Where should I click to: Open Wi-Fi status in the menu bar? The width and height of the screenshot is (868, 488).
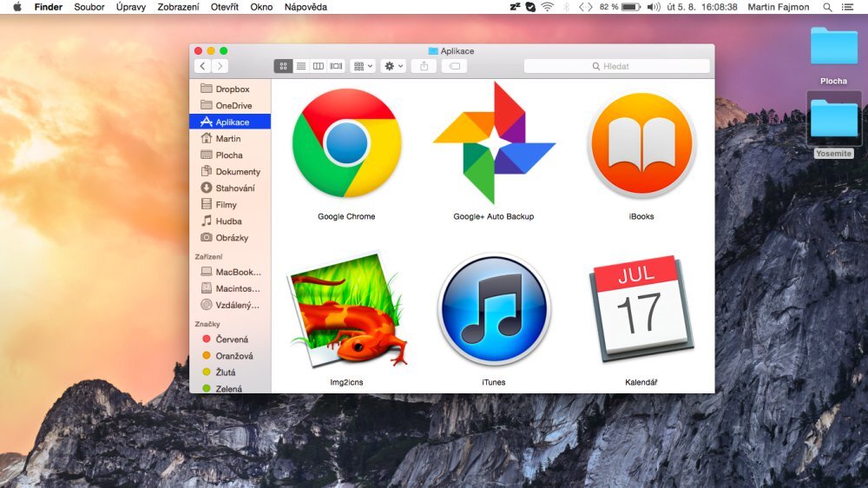(x=547, y=7)
